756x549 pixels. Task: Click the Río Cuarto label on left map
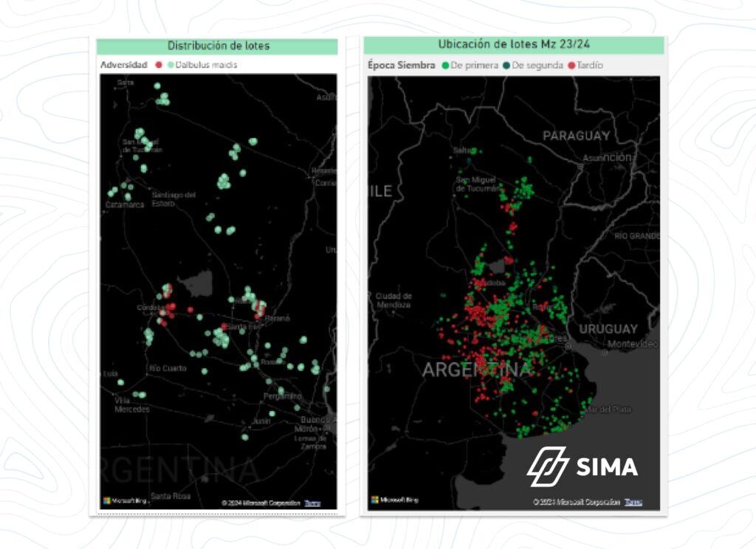point(168,368)
